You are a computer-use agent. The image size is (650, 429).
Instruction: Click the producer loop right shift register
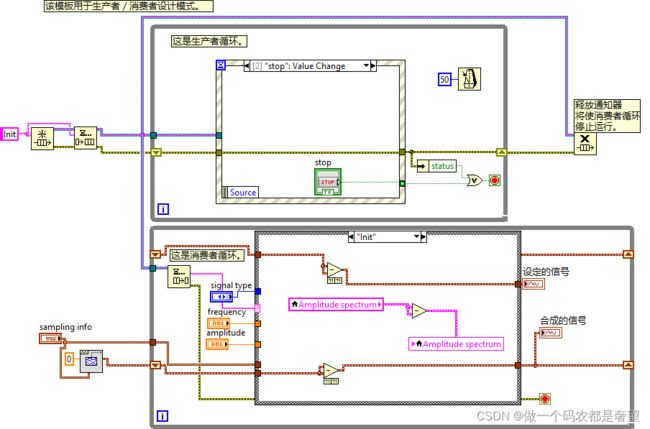point(502,153)
